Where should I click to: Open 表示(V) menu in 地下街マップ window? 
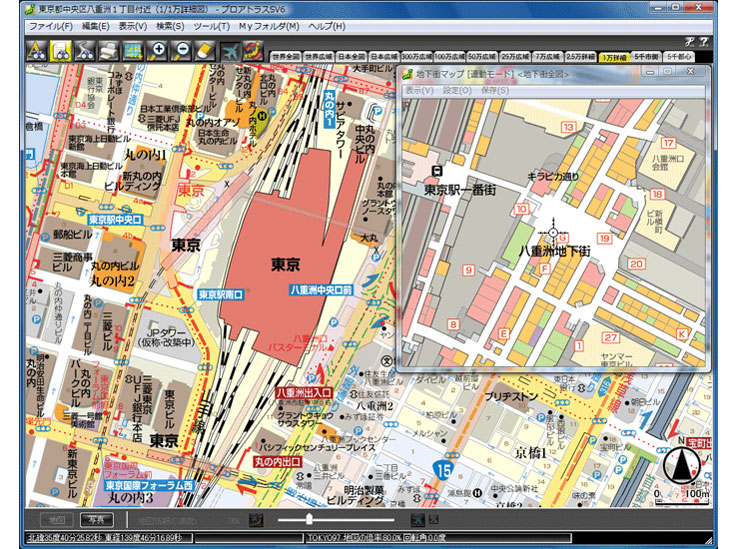(x=419, y=91)
